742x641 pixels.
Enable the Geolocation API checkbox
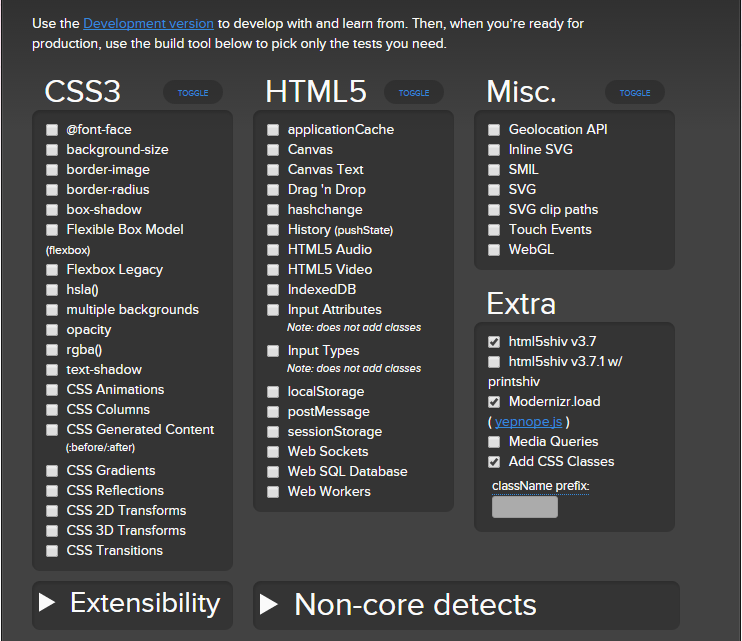[x=494, y=130]
